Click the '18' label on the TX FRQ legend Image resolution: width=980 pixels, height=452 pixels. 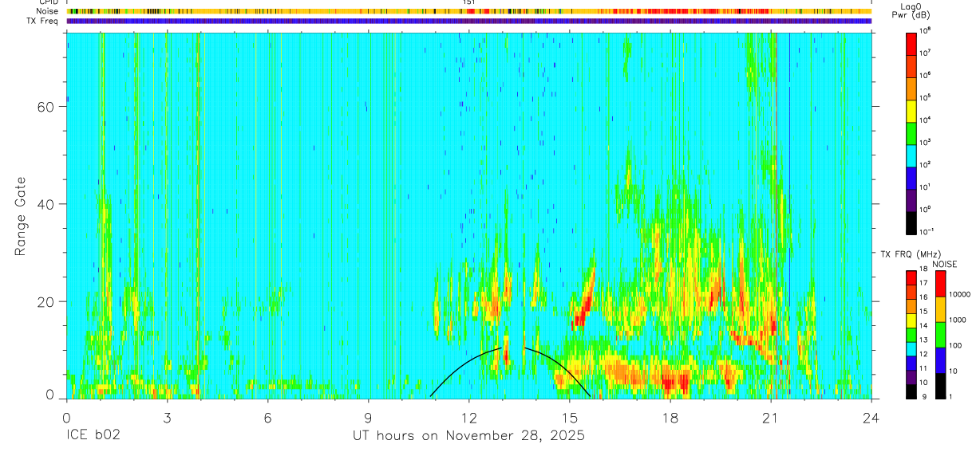925,270
